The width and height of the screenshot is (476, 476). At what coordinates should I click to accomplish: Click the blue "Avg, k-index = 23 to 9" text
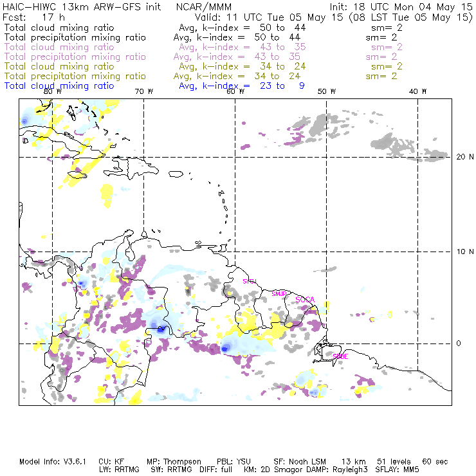point(242,86)
